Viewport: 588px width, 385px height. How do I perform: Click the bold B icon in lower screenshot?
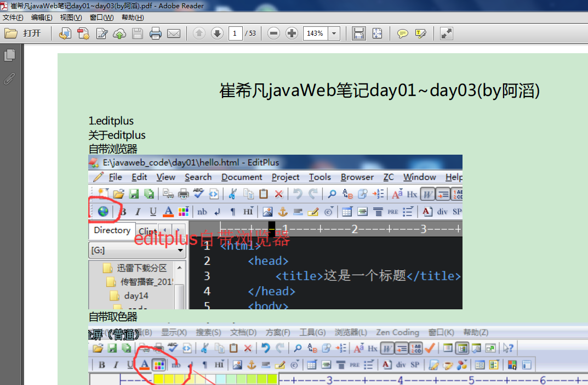pyautogui.click(x=101, y=364)
